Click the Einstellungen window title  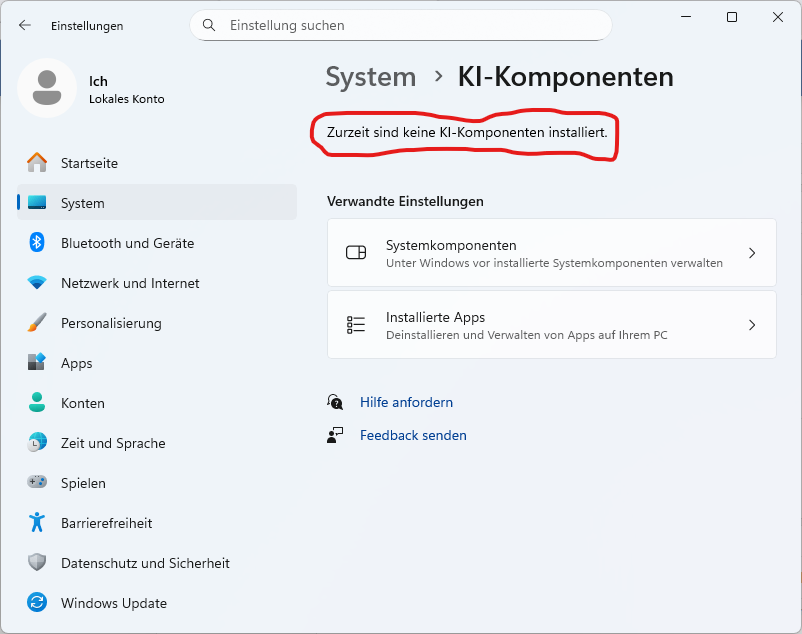[x=87, y=26]
